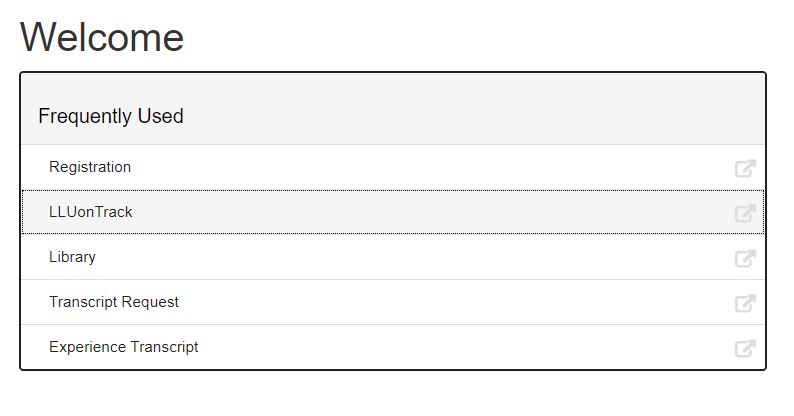Click the middle of the Transcript Request row
Image resolution: width=794 pixels, height=416 pixels.
pos(392,302)
